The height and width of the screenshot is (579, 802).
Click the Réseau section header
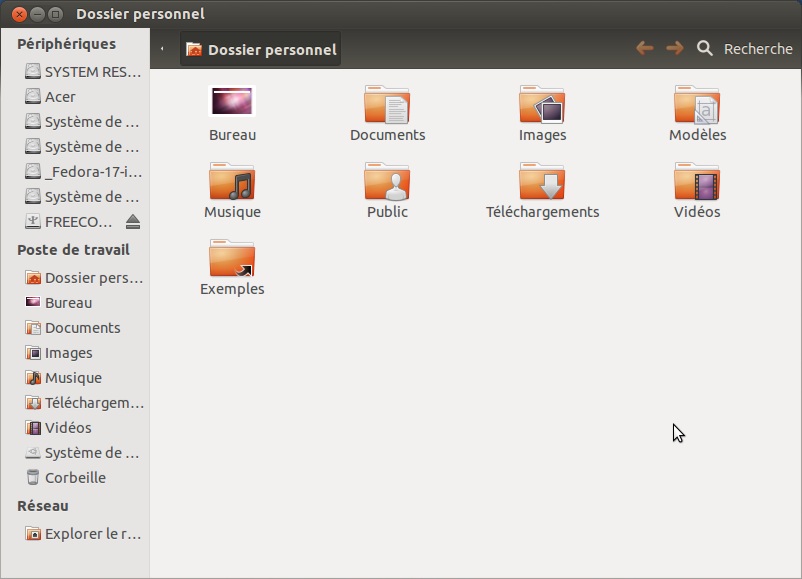point(42,506)
